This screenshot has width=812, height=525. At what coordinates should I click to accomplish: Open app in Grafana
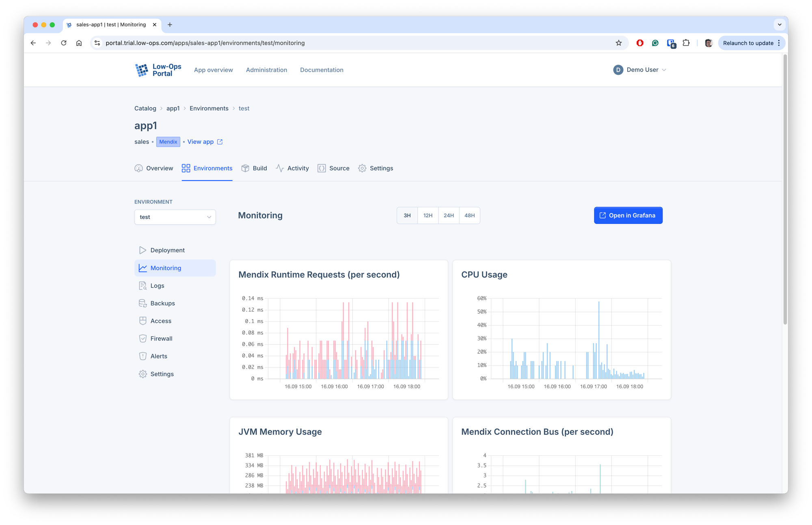[628, 215]
